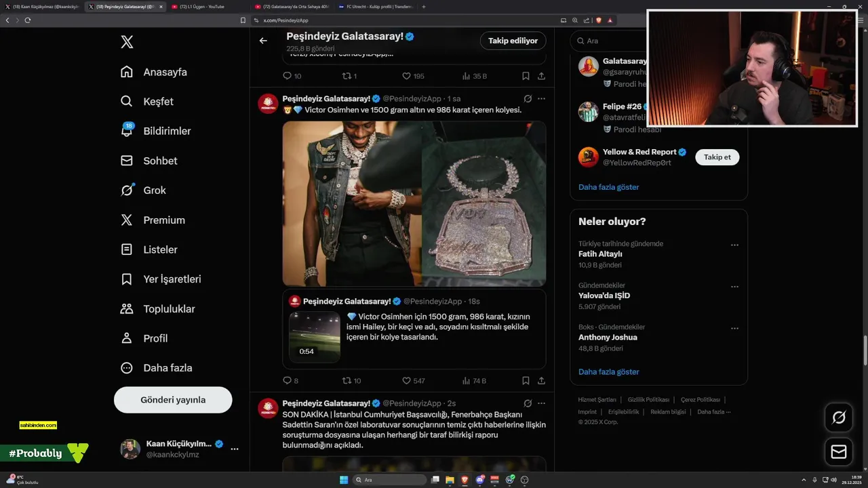Screen dimensions: 868x488
Task: Click Daha fazla göster under suggestions
Action: tap(608, 187)
